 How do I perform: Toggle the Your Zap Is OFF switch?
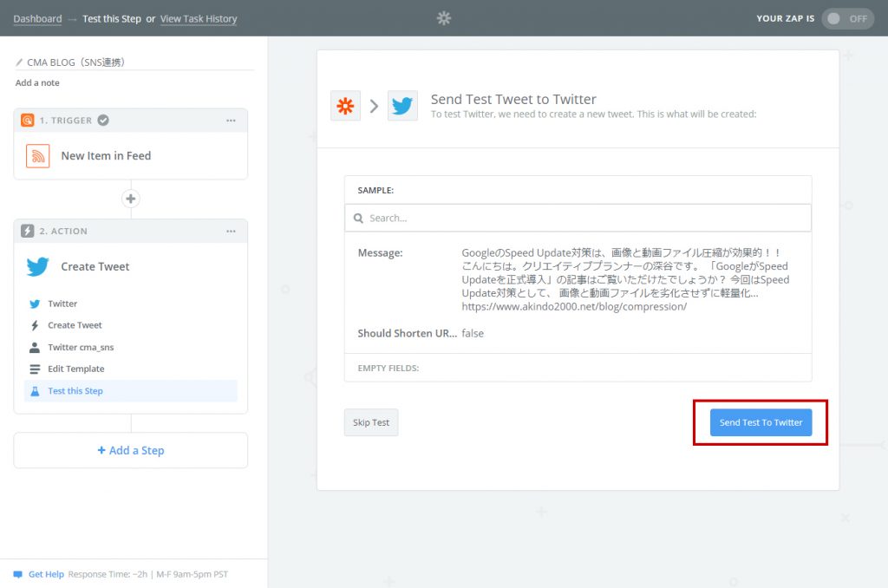coord(847,18)
